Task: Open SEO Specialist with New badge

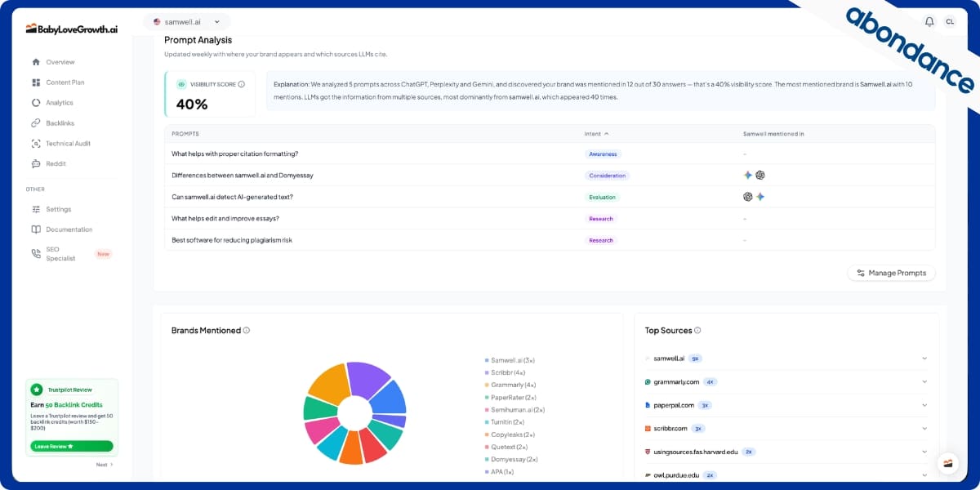Action: [71, 254]
